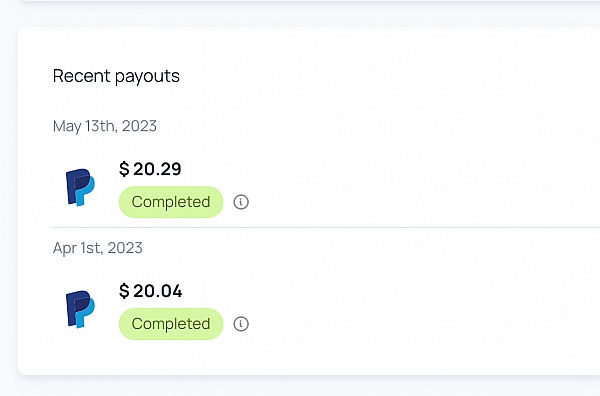The width and height of the screenshot is (600, 396).
Task: Click the divider line between the two payouts
Action: (x=326, y=227)
